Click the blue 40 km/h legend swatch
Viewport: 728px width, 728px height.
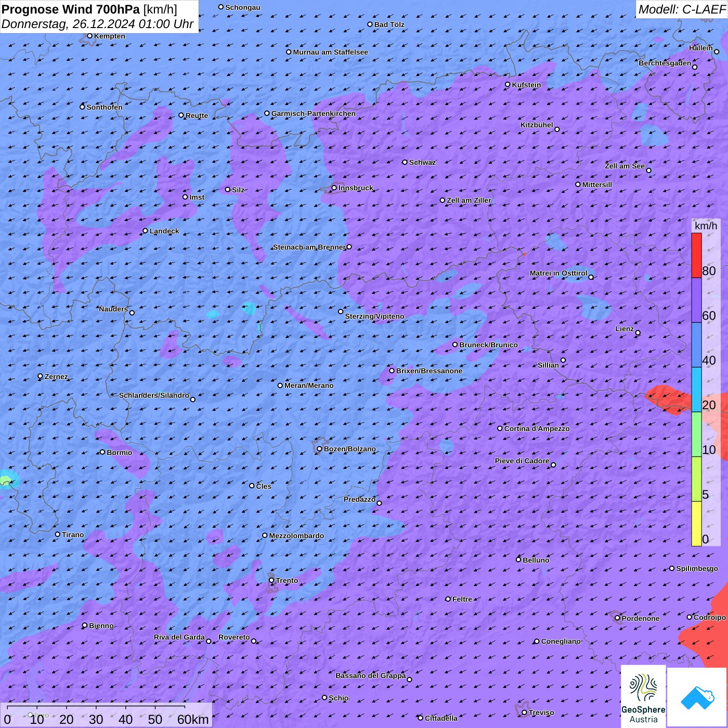(x=696, y=345)
